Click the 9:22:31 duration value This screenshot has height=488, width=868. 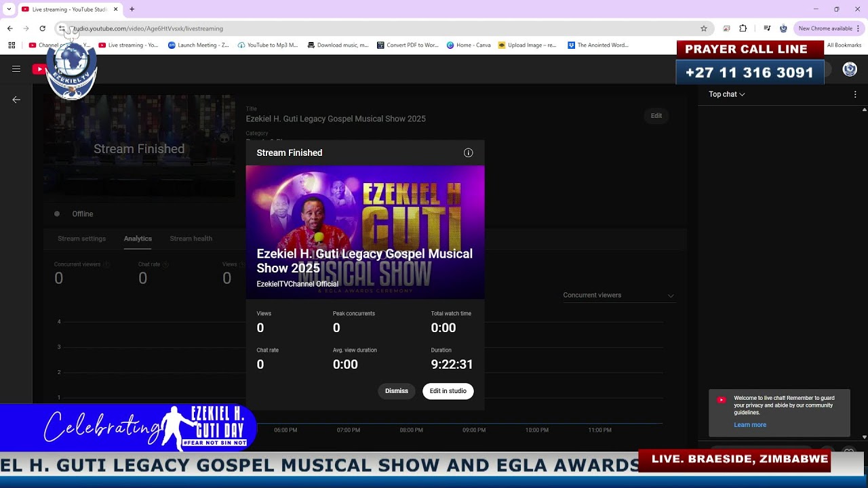tap(452, 365)
